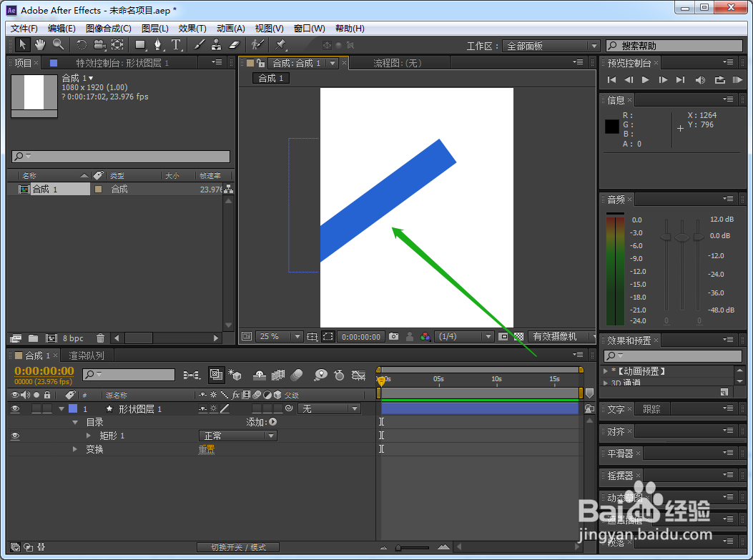Toggle the transparency grid icon
The image size is (753, 560).
(518, 337)
